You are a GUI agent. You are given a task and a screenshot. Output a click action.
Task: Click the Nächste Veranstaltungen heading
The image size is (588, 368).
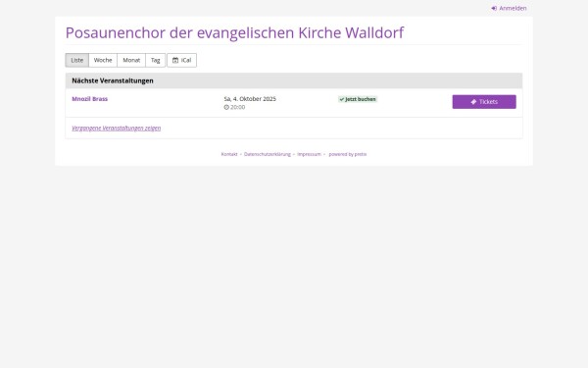(113, 80)
